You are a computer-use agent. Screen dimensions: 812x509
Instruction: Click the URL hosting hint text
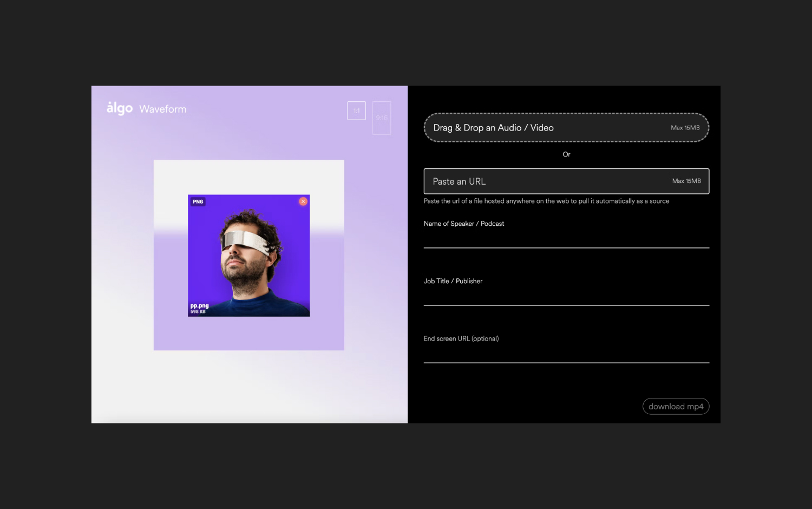coord(546,201)
